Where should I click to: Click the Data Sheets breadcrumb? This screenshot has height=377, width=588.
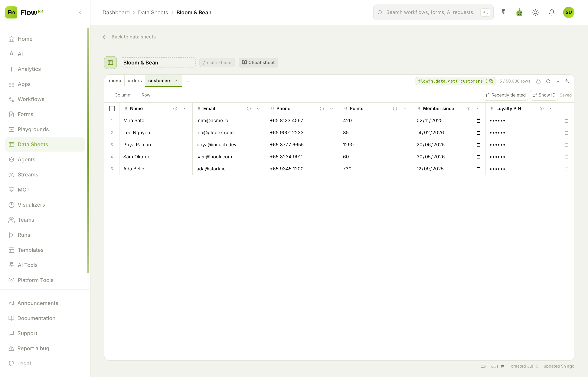[153, 12]
